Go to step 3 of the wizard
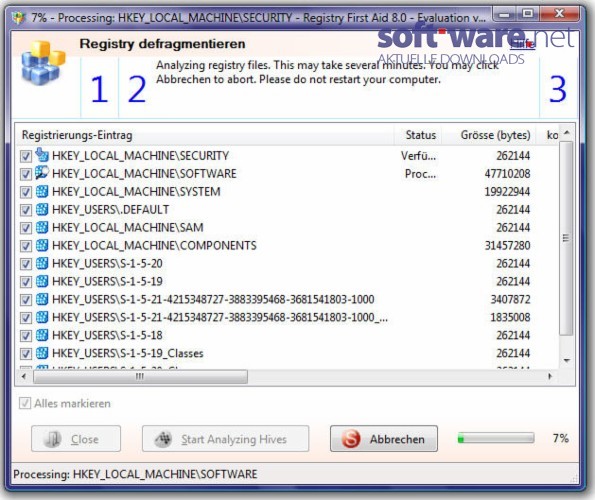 click(558, 89)
